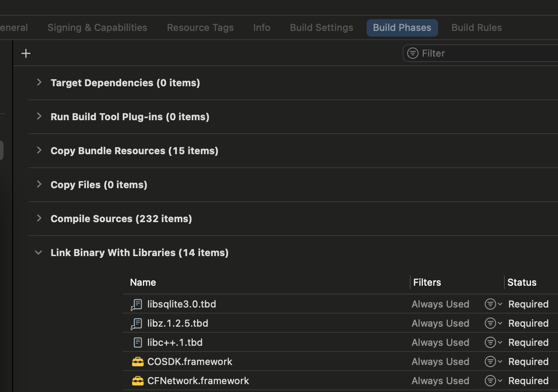Expand Compile Sources section
558x392 pixels.
[39, 218]
